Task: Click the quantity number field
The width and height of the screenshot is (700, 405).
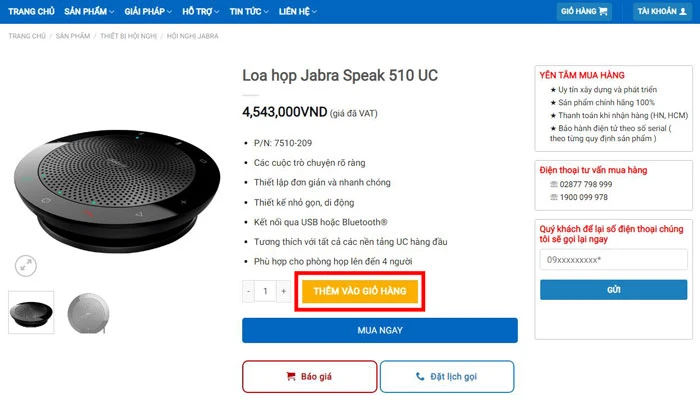Action: [266, 291]
